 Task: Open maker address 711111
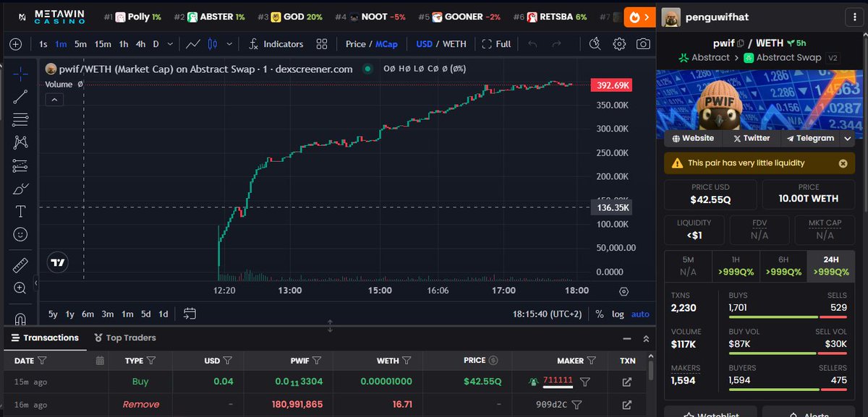(558, 381)
